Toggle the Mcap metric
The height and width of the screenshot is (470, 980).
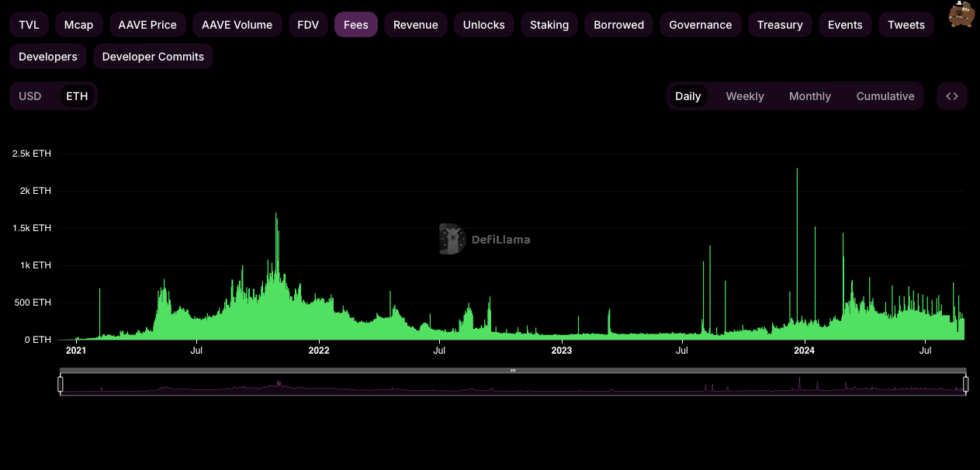pos(79,25)
